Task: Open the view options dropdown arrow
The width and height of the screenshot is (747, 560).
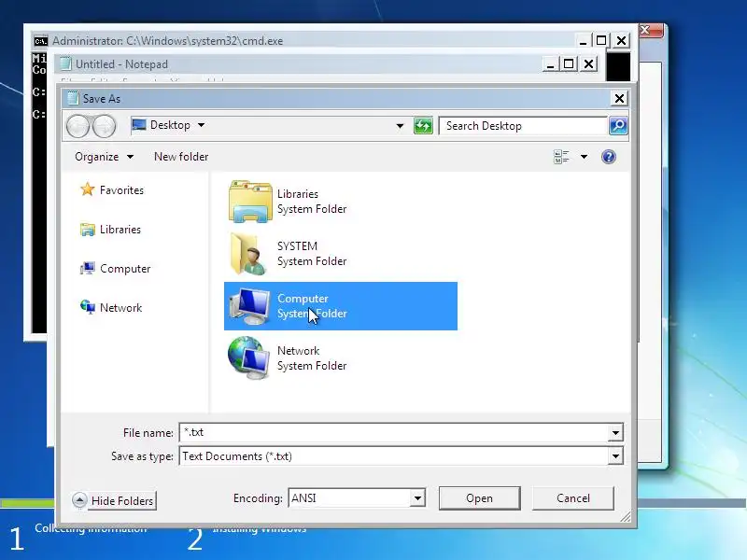Action: 584,157
